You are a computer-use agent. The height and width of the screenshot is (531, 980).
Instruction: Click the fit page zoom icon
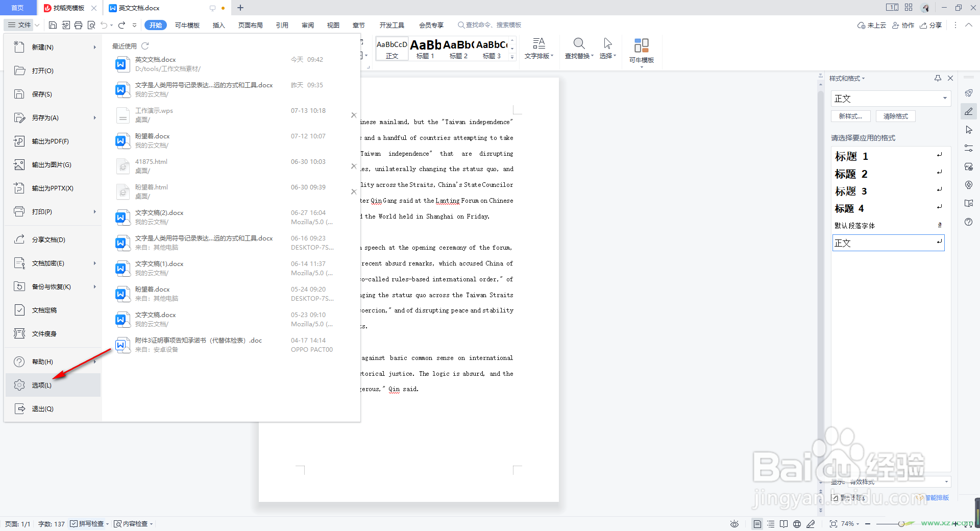coord(834,524)
